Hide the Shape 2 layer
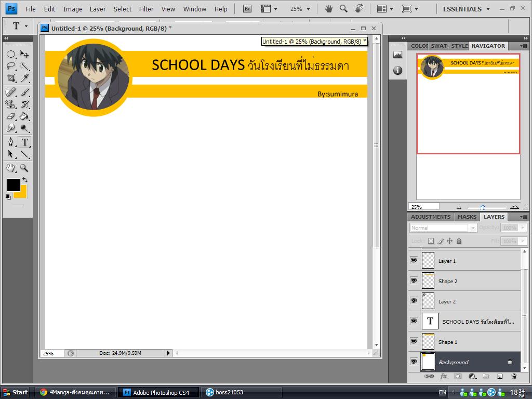The image size is (532, 399). click(414, 281)
